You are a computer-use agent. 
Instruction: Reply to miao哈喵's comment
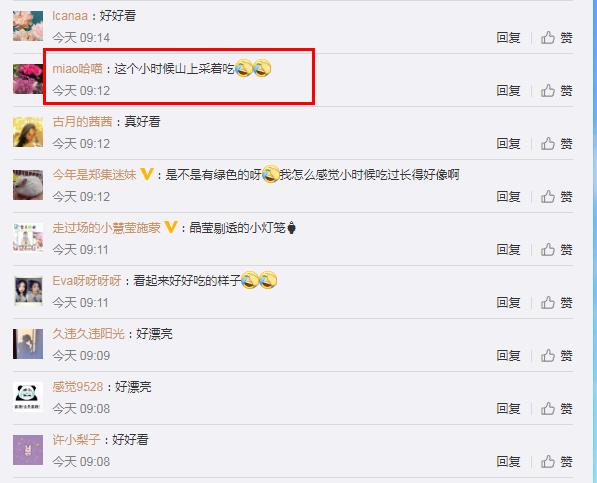click(508, 91)
